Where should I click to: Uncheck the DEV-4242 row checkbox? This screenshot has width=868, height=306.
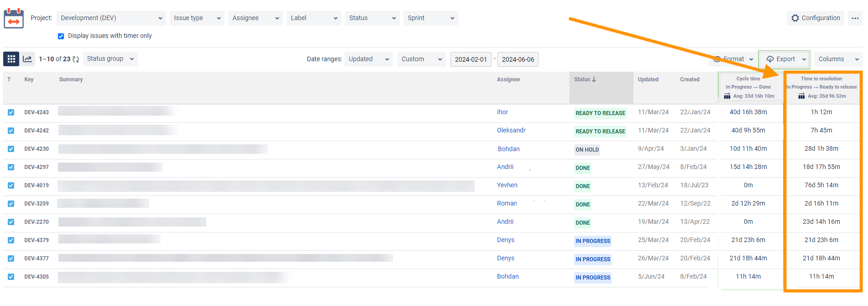tap(11, 131)
